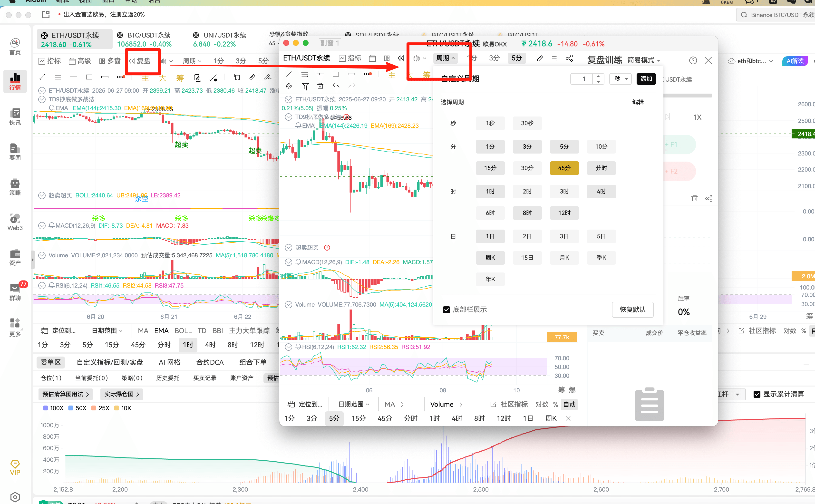
Task: Click the share icon in replay window toolbar
Action: (x=569, y=58)
